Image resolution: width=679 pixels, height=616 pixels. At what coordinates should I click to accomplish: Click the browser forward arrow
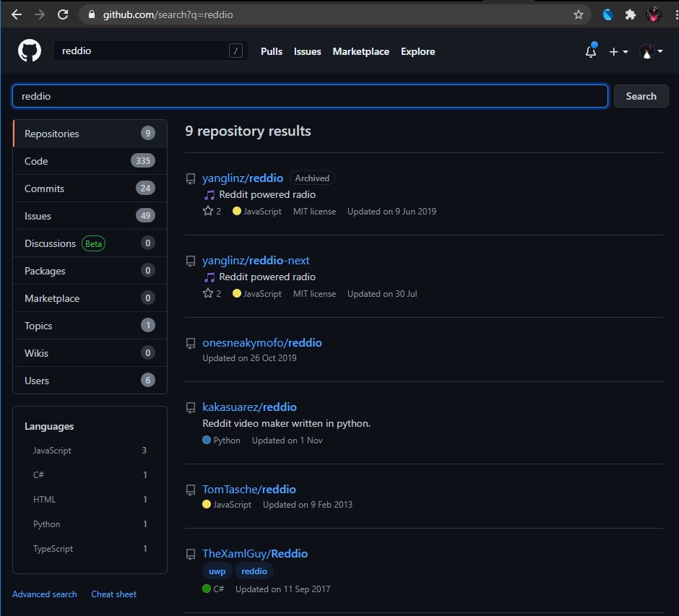(40, 14)
